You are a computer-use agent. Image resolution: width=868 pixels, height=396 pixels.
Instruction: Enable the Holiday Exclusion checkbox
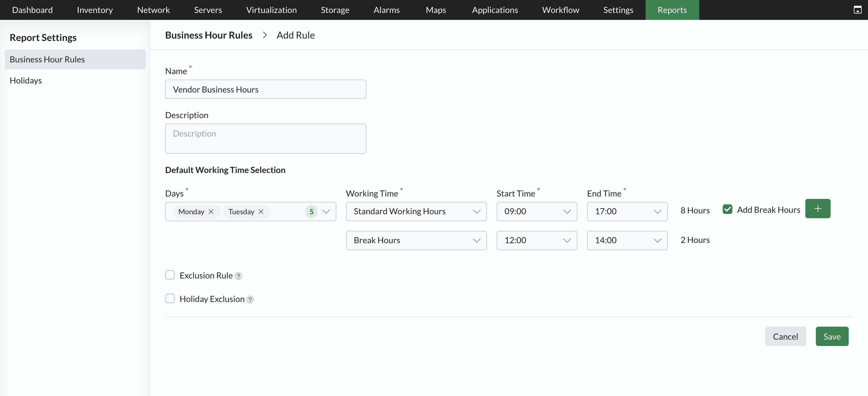click(x=170, y=299)
